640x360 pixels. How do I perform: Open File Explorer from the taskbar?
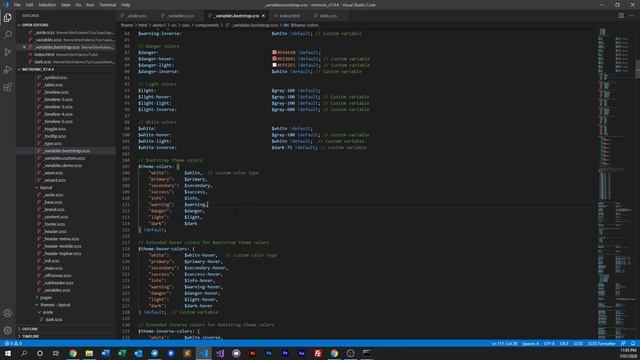coord(89,353)
